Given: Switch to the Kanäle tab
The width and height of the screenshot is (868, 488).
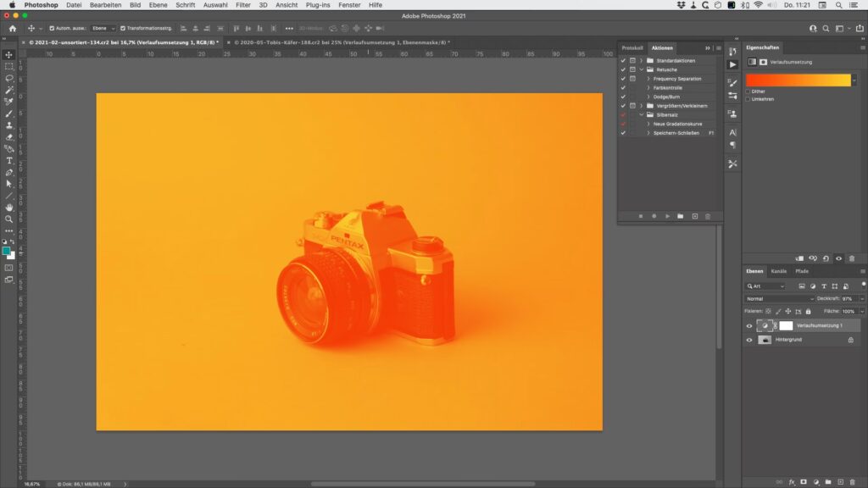Looking at the screenshot, I should [x=778, y=271].
